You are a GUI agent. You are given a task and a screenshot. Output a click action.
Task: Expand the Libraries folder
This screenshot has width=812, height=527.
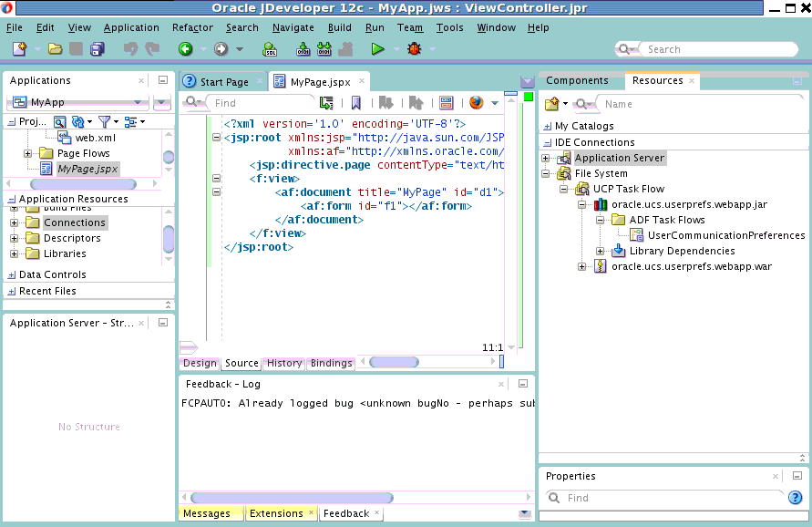(14, 253)
